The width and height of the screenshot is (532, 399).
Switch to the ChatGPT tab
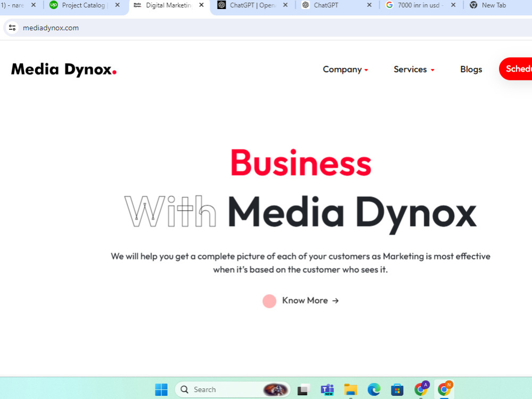point(326,5)
